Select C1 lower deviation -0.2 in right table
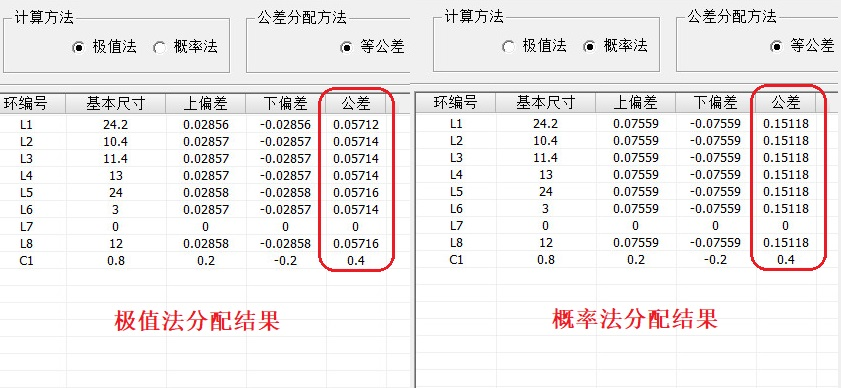 715,260
